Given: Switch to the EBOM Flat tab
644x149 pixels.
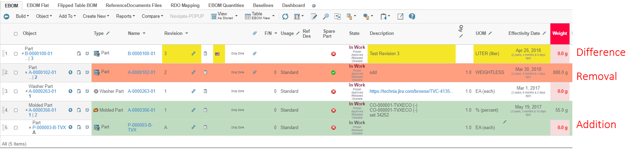Looking at the screenshot, I should pos(38,6).
